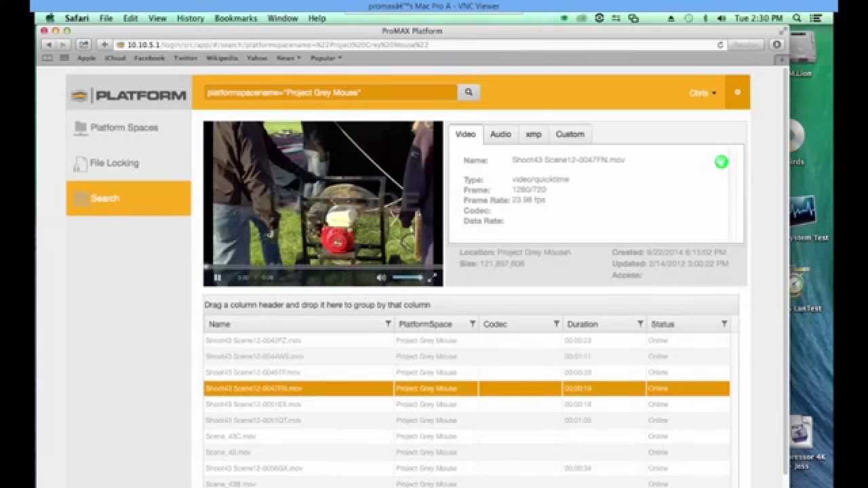Click the Reader button in Safari
Screen dimensions: 868x488
click(x=746, y=45)
